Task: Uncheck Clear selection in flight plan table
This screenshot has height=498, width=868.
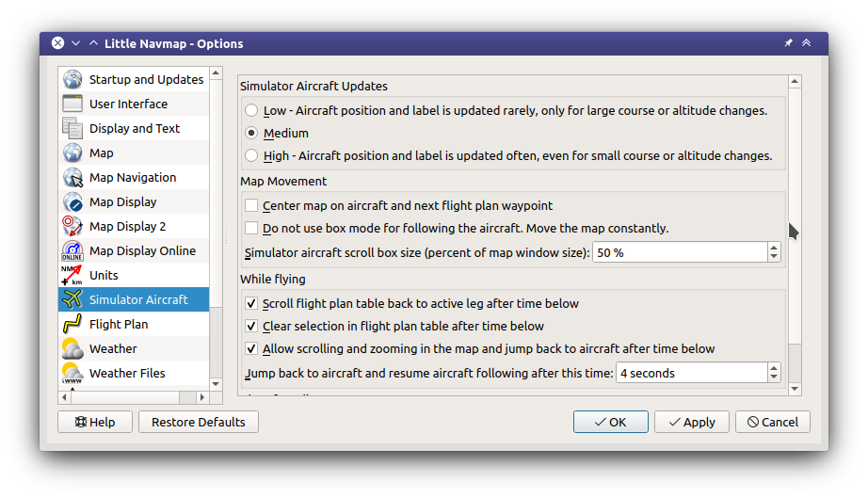Action: coord(251,326)
